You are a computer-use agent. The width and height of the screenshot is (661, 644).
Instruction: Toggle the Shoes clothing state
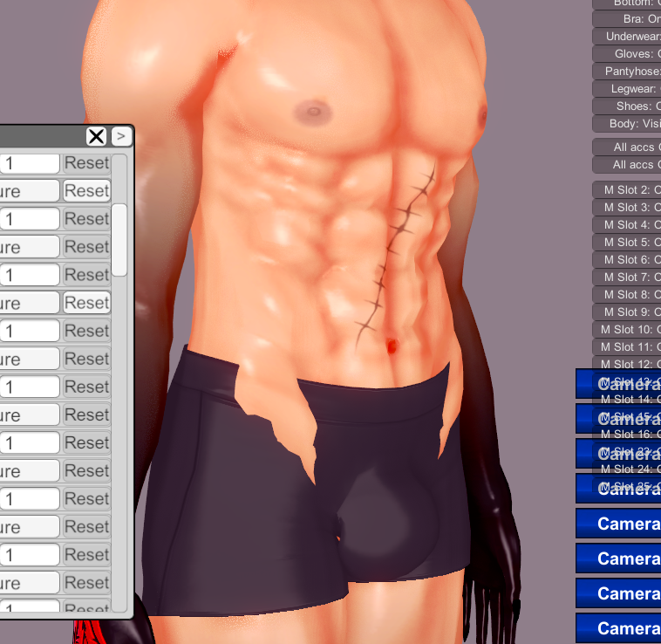627,106
